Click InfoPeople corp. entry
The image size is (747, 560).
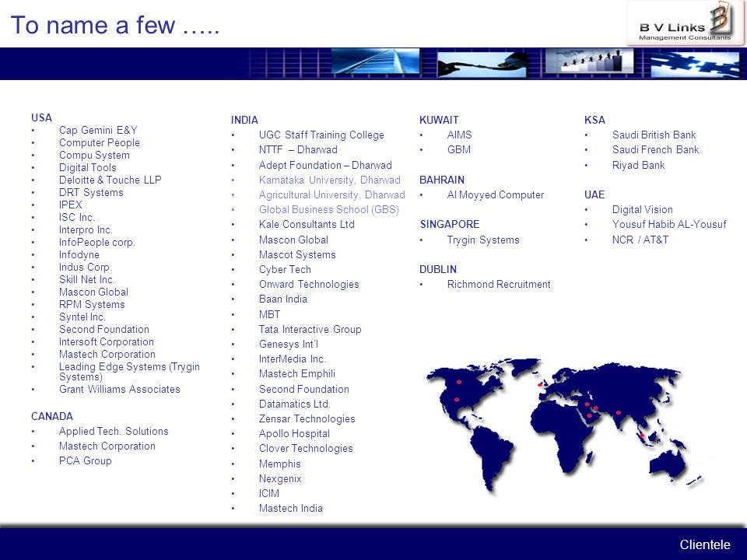[97, 243]
